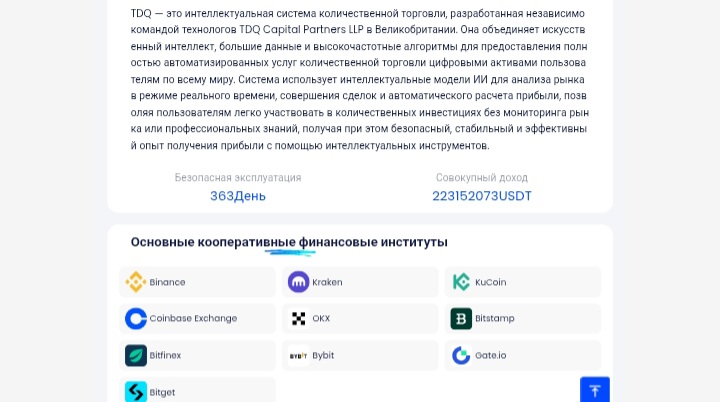Select the Gate.io label text

click(x=490, y=355)
